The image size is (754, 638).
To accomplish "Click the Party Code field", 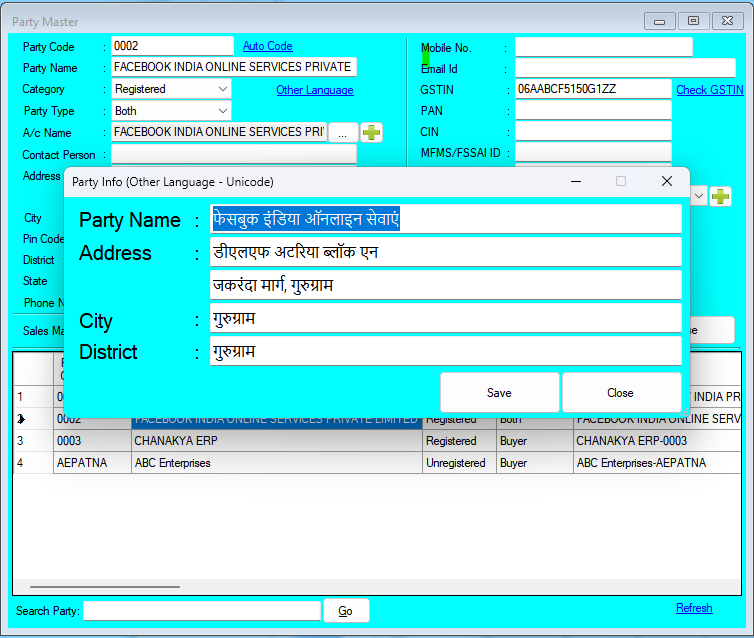I will pos(172,46).
